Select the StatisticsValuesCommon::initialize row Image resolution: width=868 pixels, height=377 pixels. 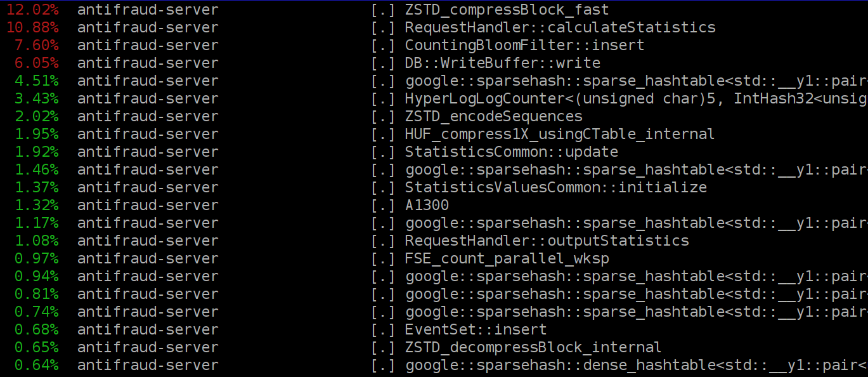coord(555,188)
